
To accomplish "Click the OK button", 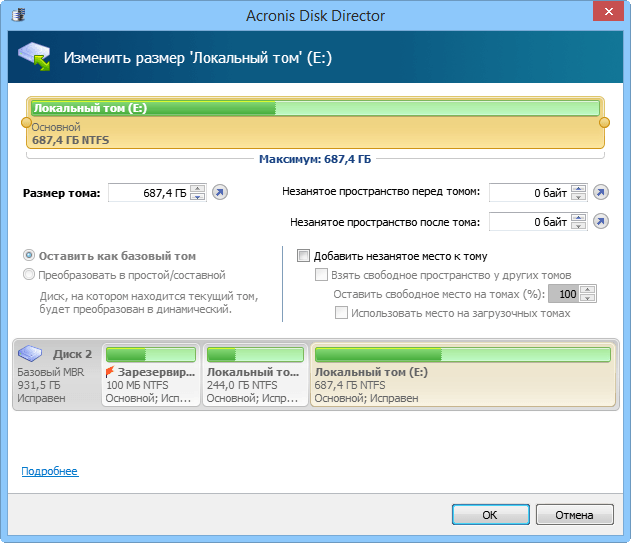I will pyautogui.click(x=491, y=515).
